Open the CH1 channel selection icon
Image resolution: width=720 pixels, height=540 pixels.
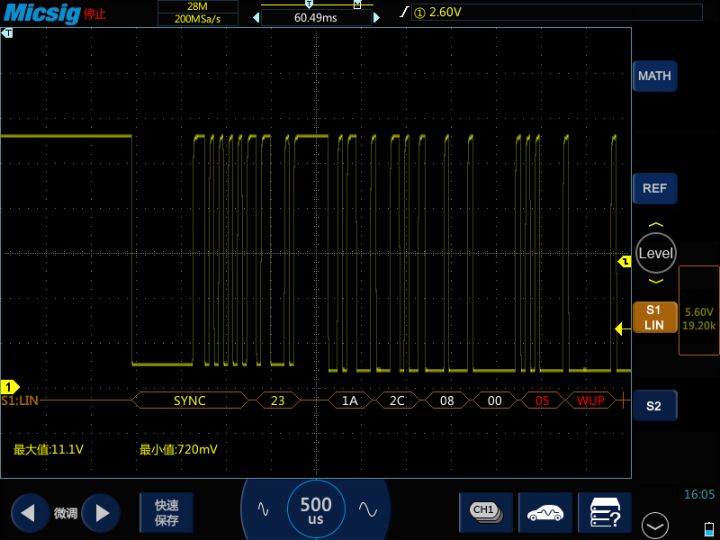[485, 511]
